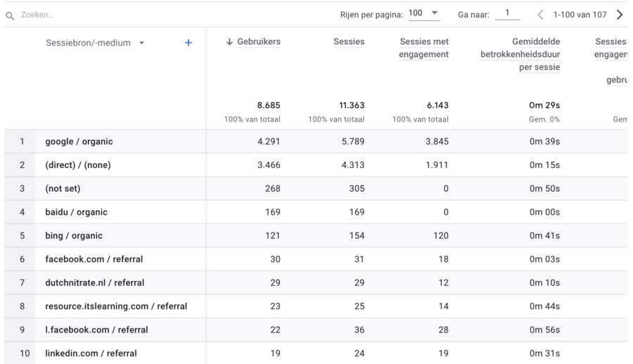Click the Ga naar page number field
633x364 pixels.
pyautogui.click(x=506, y=14)
